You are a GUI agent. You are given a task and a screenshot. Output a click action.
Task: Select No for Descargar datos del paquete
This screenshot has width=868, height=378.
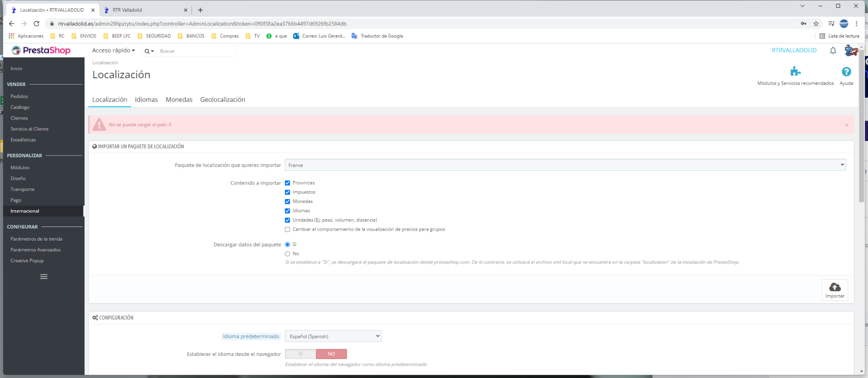pos(288,254)
